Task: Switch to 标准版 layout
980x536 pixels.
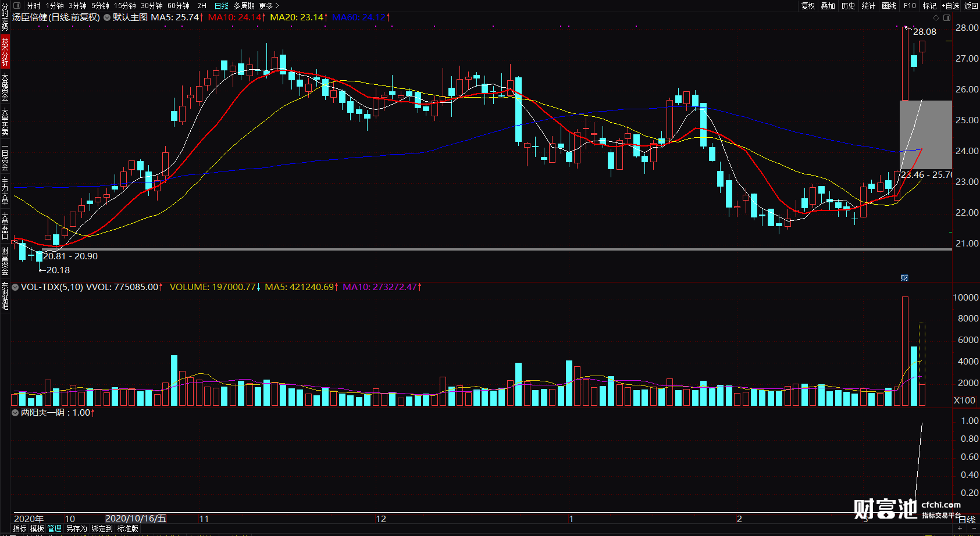Action: 128,528
